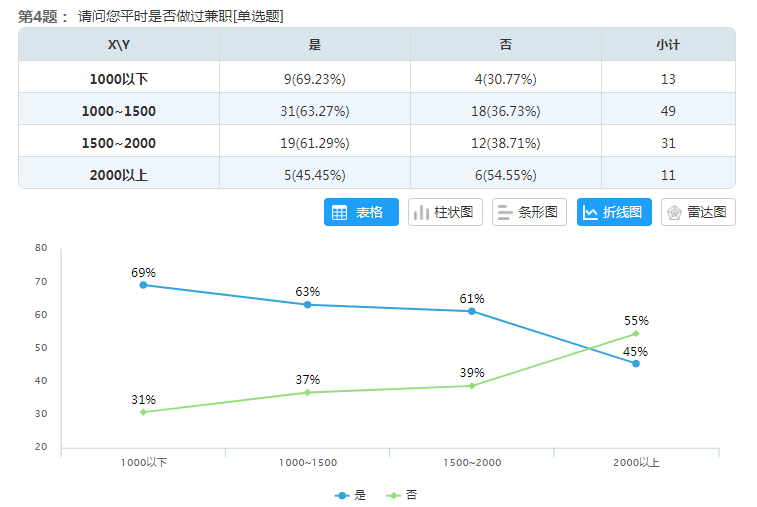Click the 63% blue data point
Image resolution: width=757 pixels, height=507 pixels.
(308, 305)
